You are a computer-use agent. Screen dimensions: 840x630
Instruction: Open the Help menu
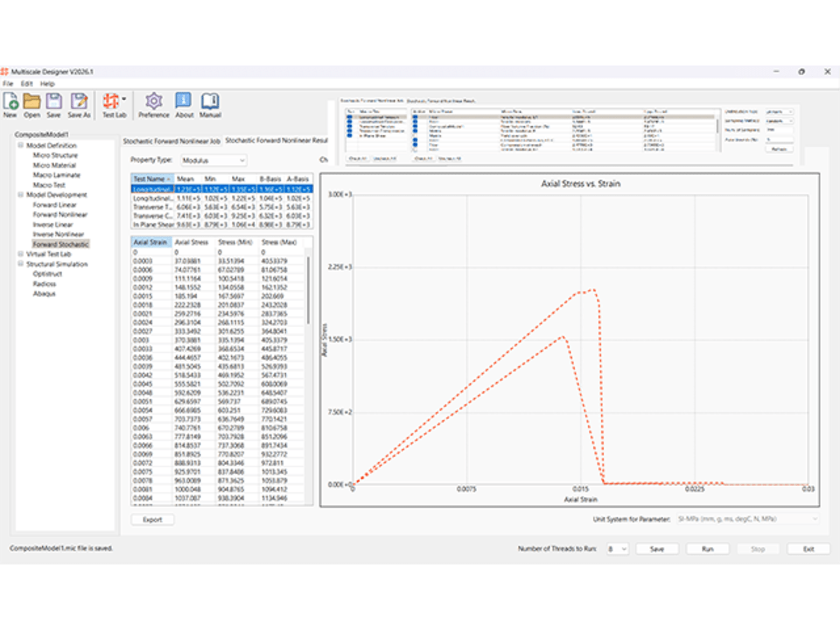47,84
